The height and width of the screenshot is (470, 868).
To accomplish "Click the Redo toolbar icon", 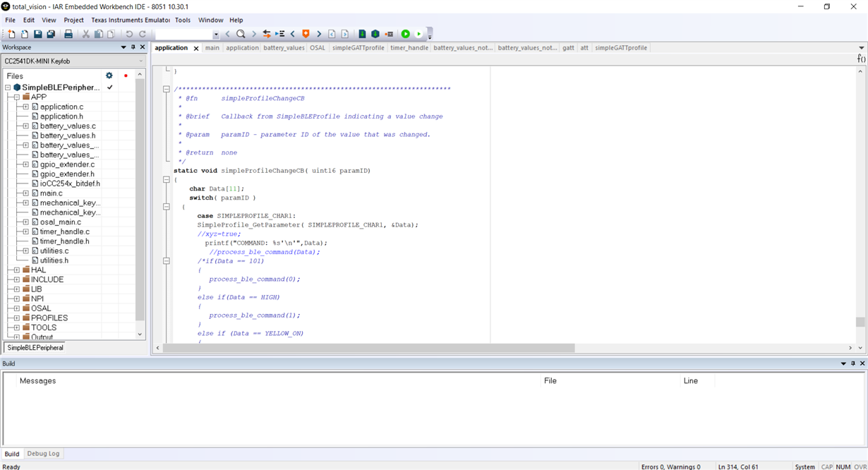I will pyautogui.click(x=143, y=34).
